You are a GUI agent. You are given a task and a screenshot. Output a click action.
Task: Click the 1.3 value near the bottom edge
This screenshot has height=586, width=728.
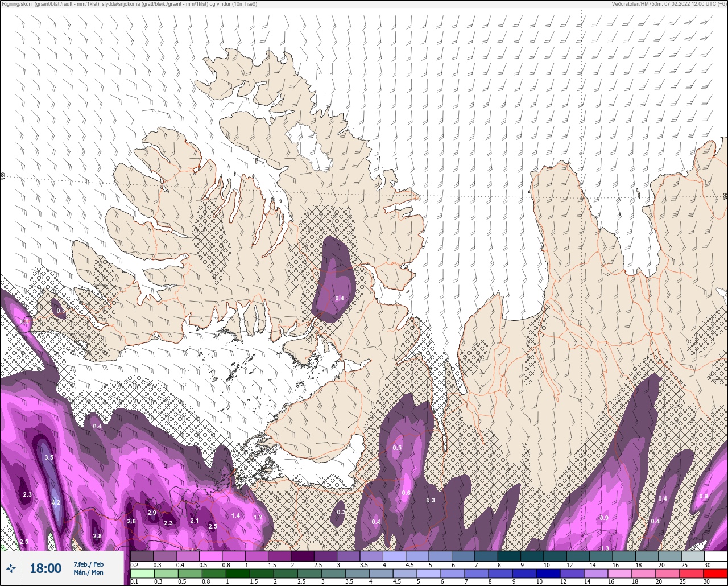605,548
